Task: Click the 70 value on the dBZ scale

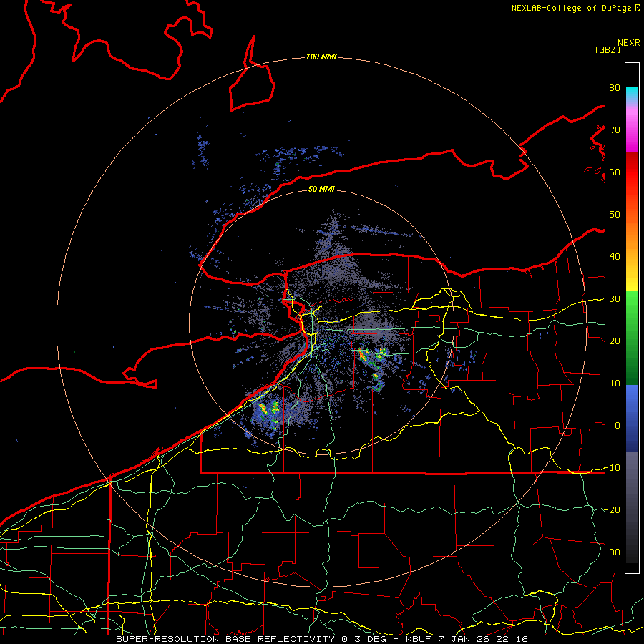Action: 615,130
